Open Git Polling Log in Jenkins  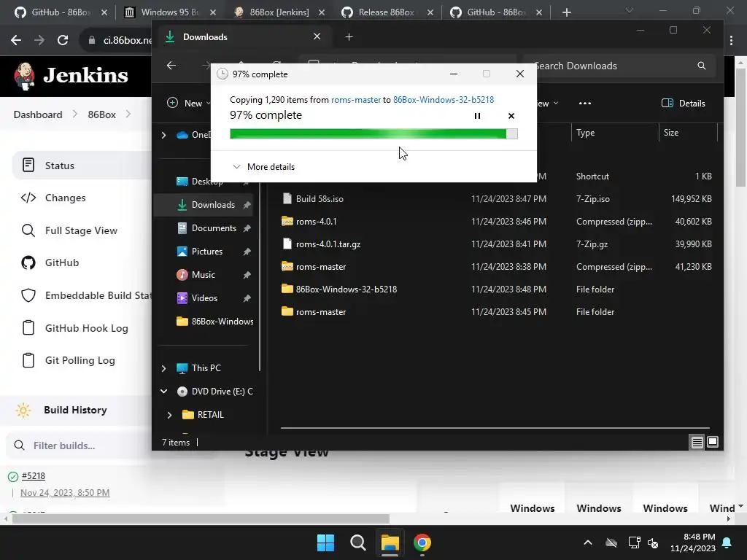pyautogui.click(x=82, y=360)
